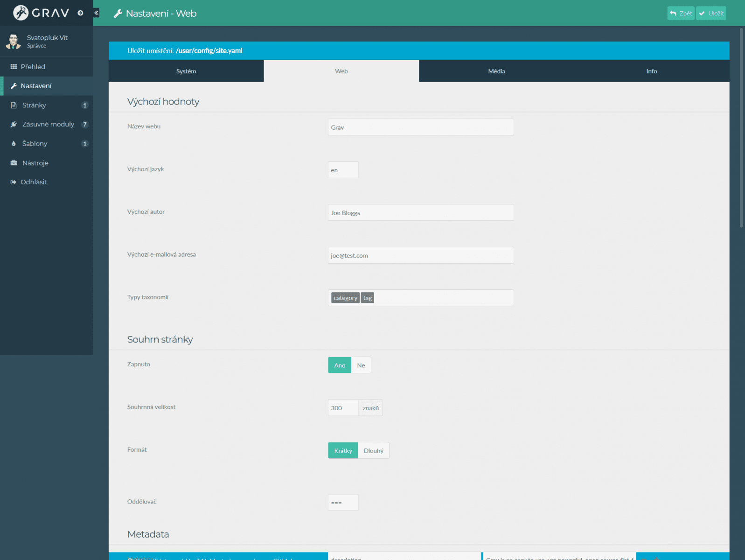Click the Nástroje briefcase icon
Viewport: 745px width, 560px height.
click(x=14, y=163)
